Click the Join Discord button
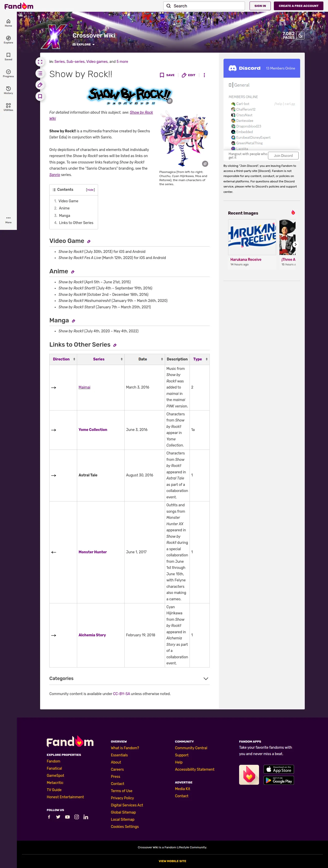Image resolution: width=328 pixels, height=868 pixels. [x=283, y=156]
